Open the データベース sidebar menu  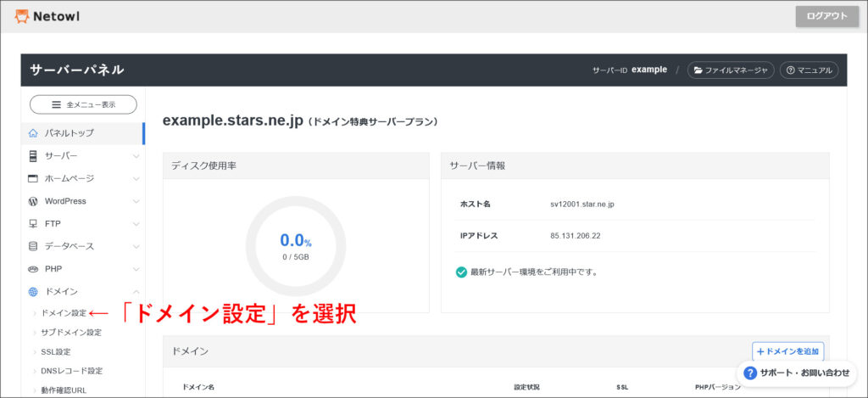pyautogui.click(x=83, y=246)
